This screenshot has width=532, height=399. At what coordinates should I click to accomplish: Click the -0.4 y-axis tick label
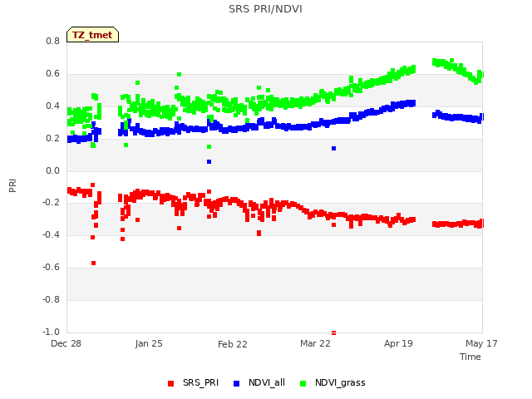tap(51, 234)
